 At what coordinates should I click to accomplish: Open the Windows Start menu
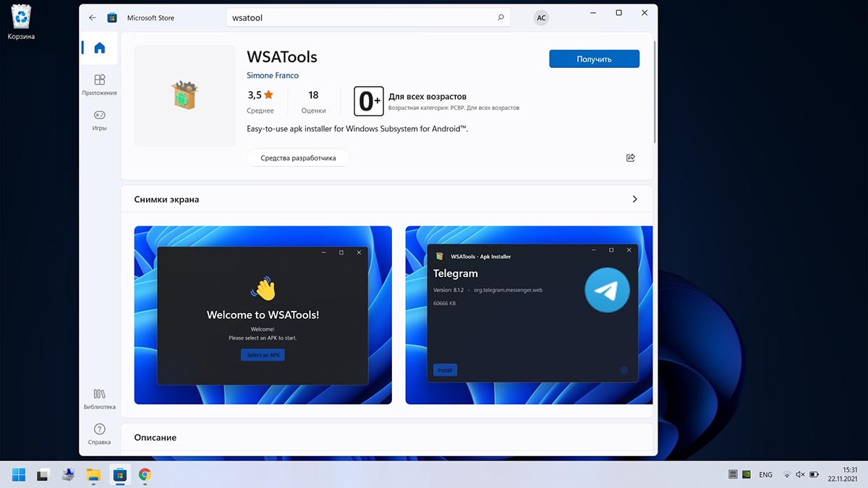point(20,475)
